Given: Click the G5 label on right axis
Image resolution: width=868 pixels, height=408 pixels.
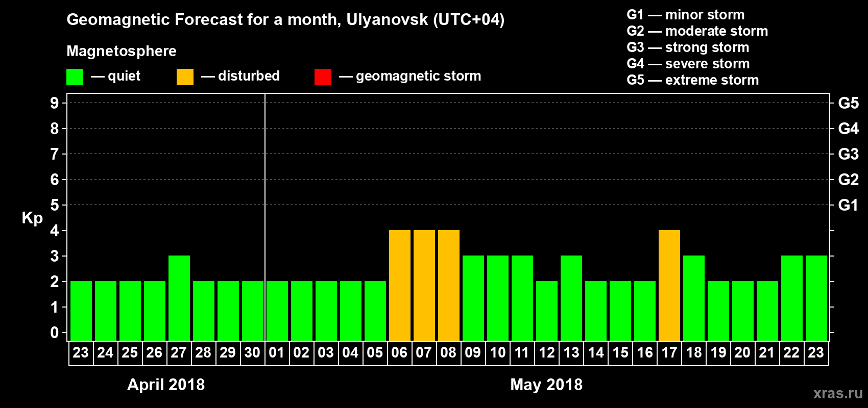Looking at the screenshot, I should [x=849, y=103].
